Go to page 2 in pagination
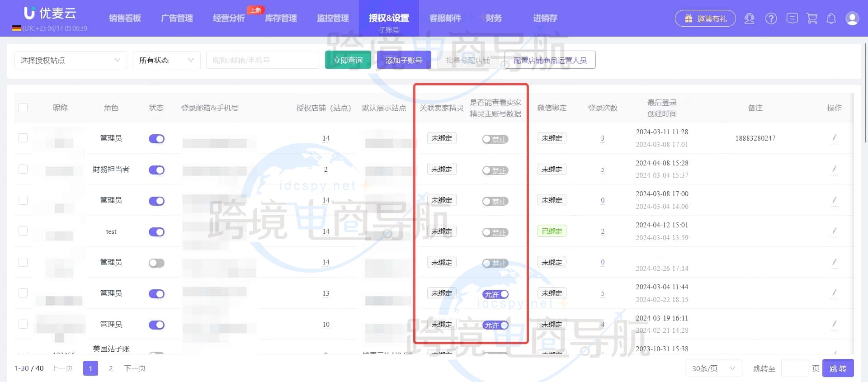Viewport: 868px width, 382px height. pyautogui.click(x=111, y=368)
